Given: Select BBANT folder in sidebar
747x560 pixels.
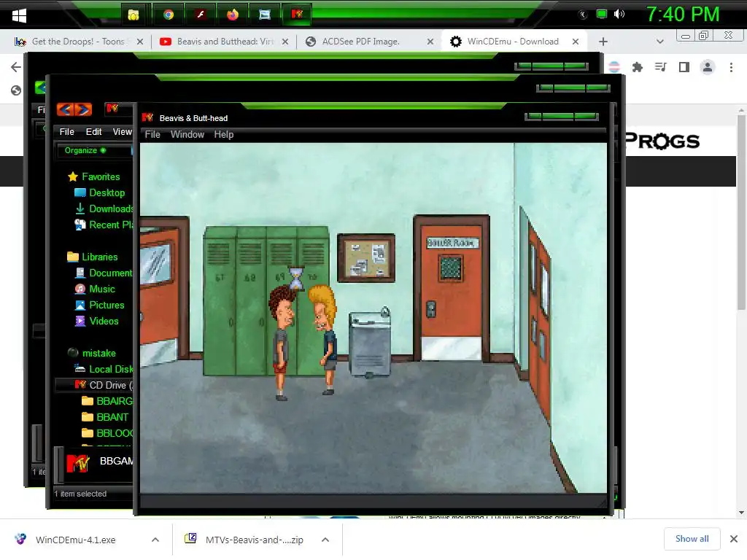Looking at the screenshot, I should [x=105, y=417].
